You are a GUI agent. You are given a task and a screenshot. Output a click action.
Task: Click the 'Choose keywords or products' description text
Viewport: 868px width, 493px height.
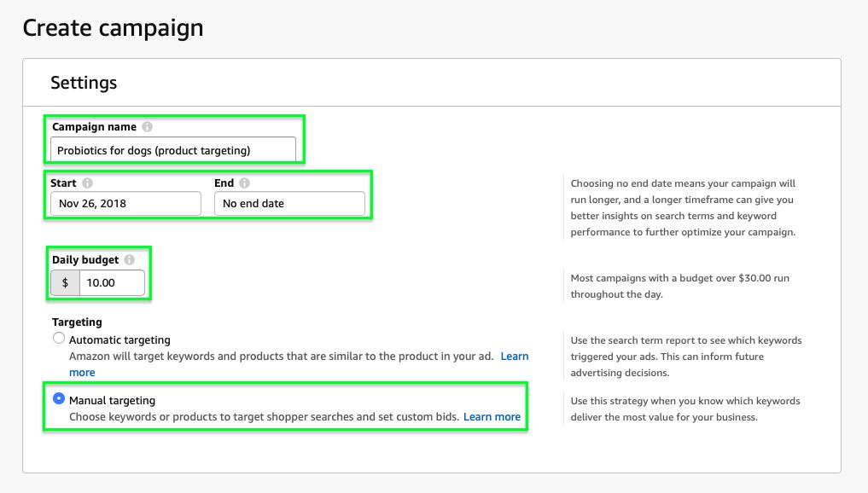point(264,416)
